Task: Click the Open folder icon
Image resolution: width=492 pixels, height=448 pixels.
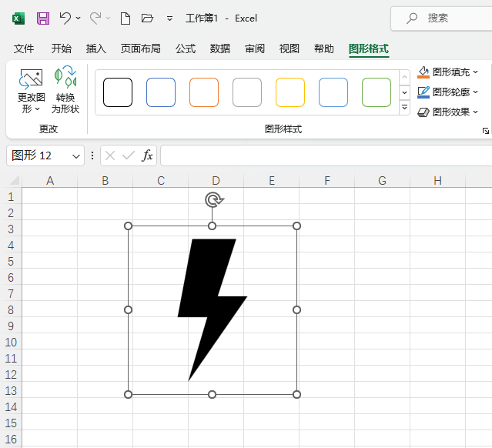Action: [148, 18]
